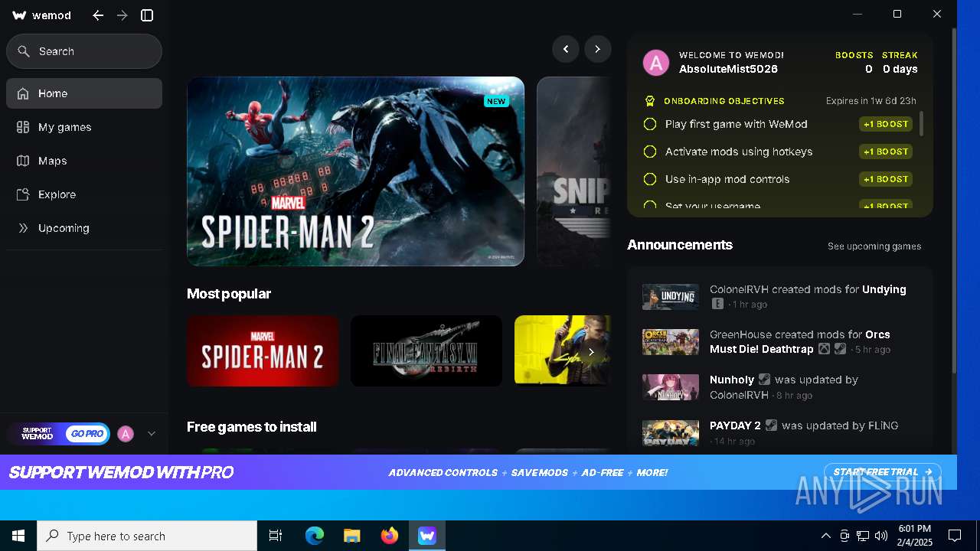This screenshot has width=980, height=551.
Task: Click the Search field
Action: [x=84, y=51]
